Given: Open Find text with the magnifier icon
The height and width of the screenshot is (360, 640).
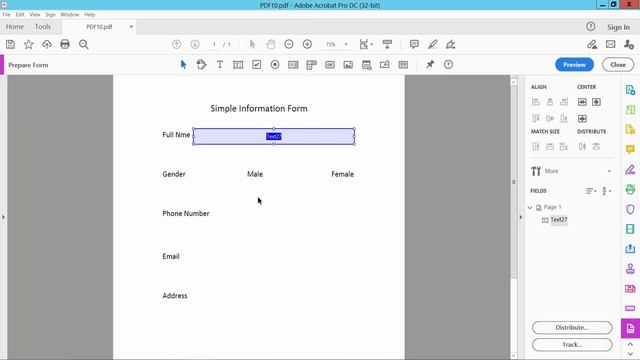Looking at the screenshot, I should pyautogui.click(x=84, y=44).
